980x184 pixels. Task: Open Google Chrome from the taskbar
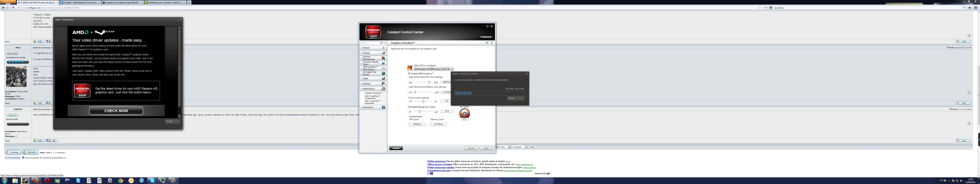click(x=121, y=181)
